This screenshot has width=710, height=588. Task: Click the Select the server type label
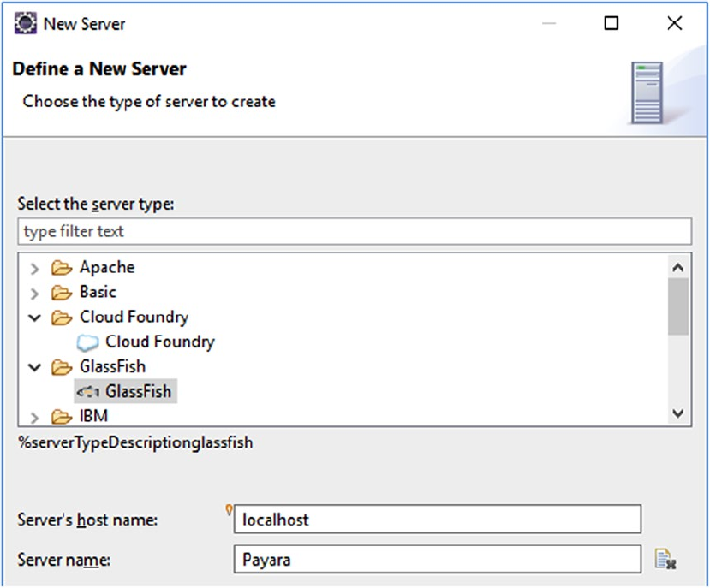click(x=96, y=204)
